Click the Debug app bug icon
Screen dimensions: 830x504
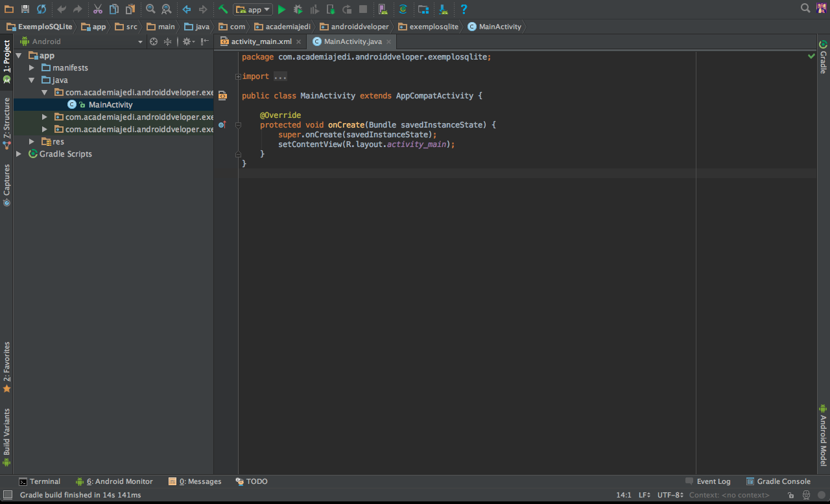pos(298,9)
